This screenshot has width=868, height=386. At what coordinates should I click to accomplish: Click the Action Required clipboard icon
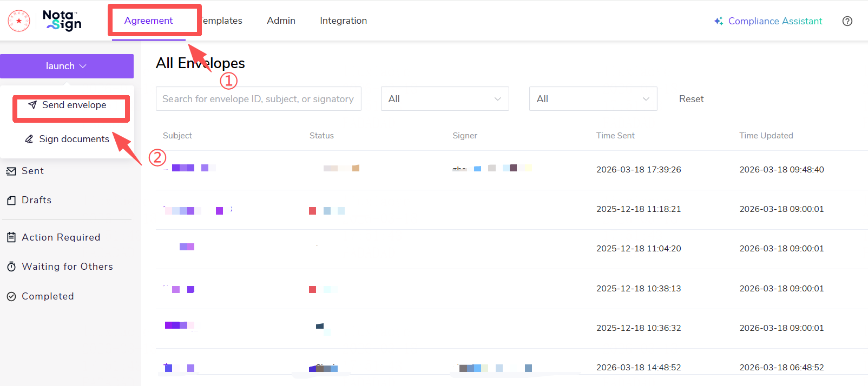click(x=11, y=237)
